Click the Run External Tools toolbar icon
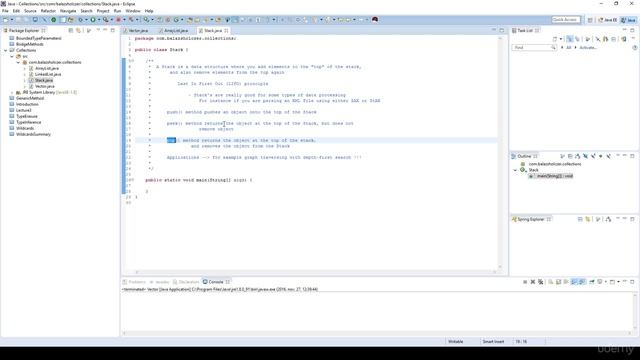The height and width of the screenshot is (360, 640). tap(105, 20)
